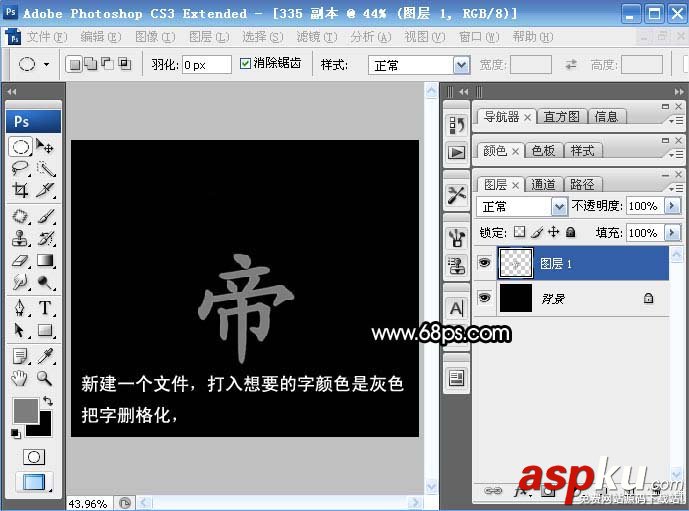Choose Add to selection mode
The width and height of the screenshot is (689, 511).
pyautogui.click(x=91, y=65)
